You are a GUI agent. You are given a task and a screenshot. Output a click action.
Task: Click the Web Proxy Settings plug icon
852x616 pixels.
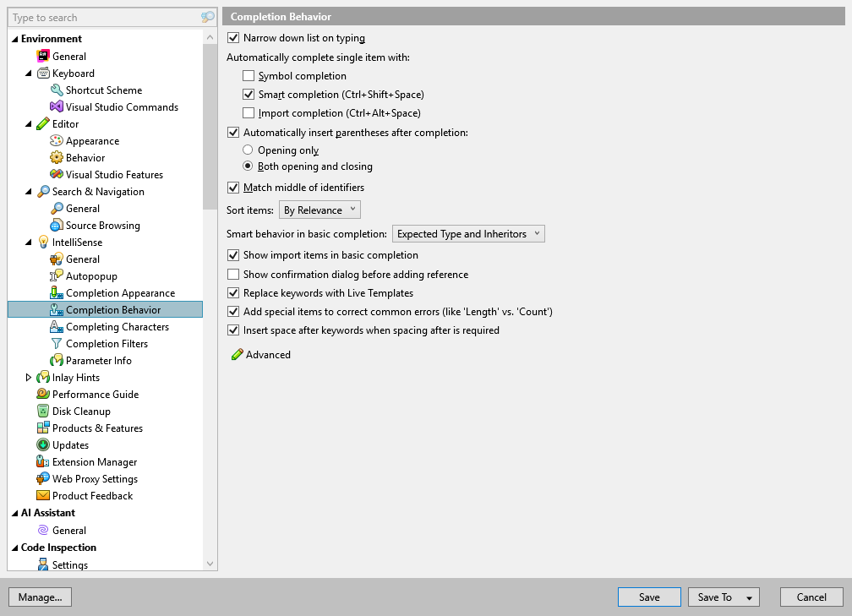coord(42,478)
